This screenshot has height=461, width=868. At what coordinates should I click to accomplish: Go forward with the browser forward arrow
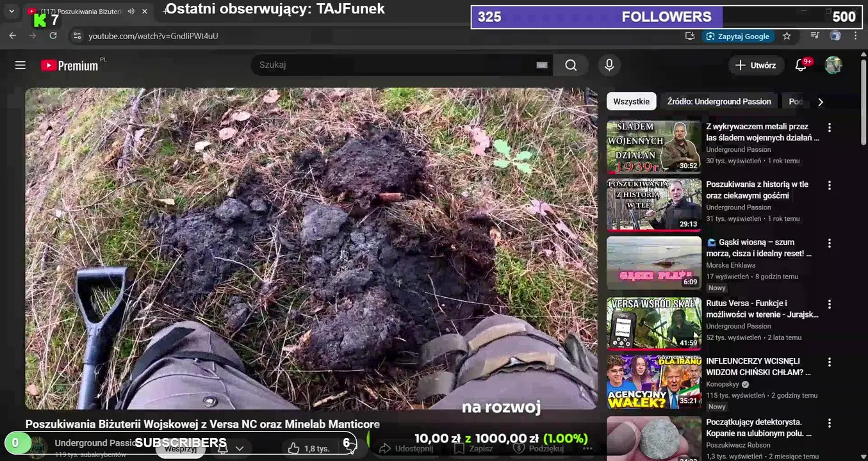coord(33,36)
